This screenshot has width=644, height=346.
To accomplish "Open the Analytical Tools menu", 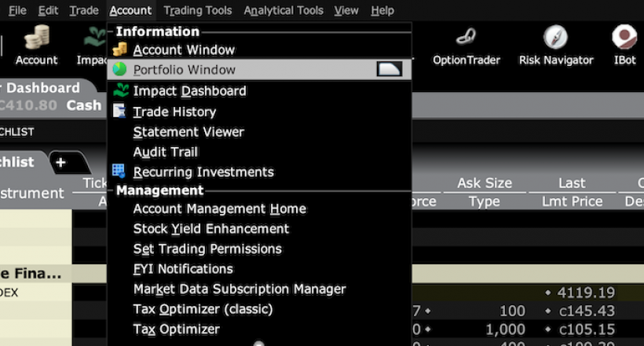I will [284, 10].
